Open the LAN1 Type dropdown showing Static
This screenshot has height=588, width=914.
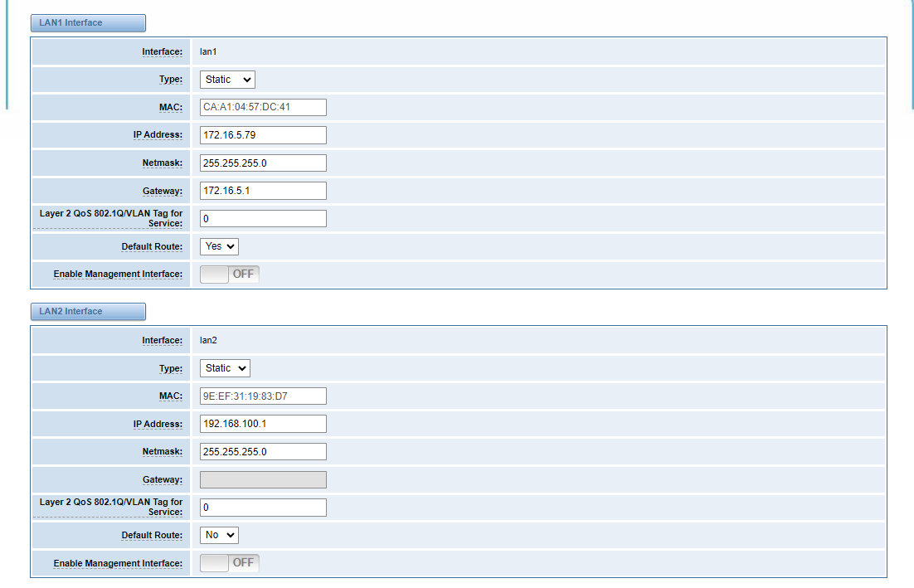pos(227,80)
